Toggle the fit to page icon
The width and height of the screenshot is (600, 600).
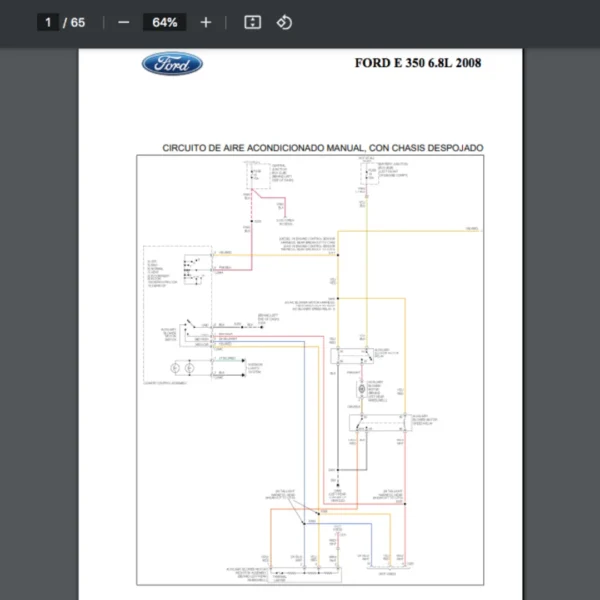253,22
